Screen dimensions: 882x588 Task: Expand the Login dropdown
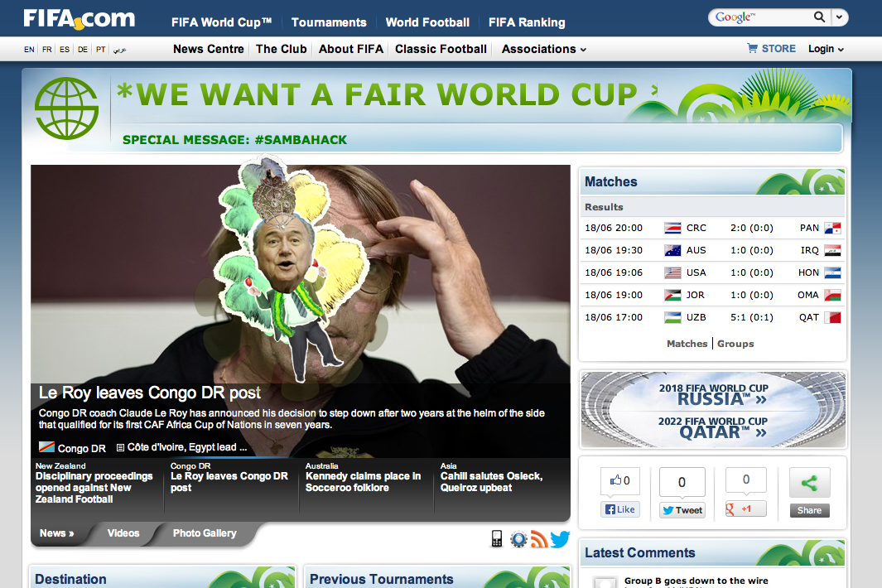pyautogui.click(x=826, y=49)
